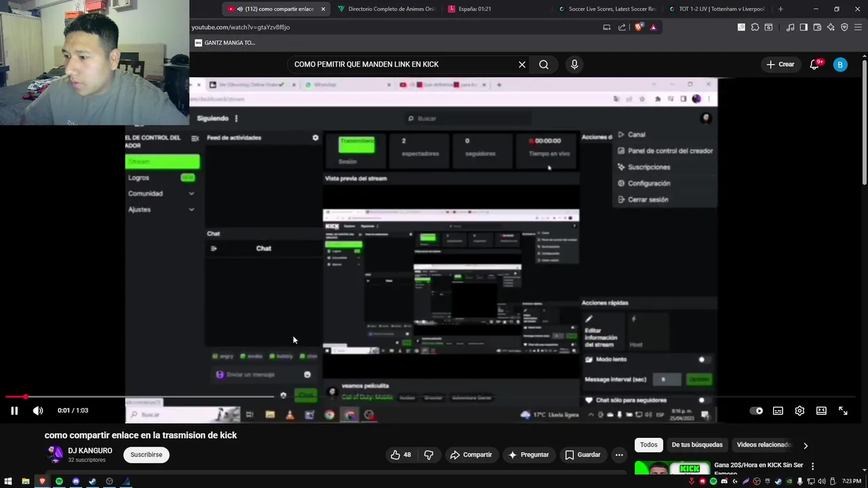Open the Gana 20$/Hora en KICK video thumbnail
This screenshot has height=488, width=868.
pyautogui.click(x=672, y=468)
